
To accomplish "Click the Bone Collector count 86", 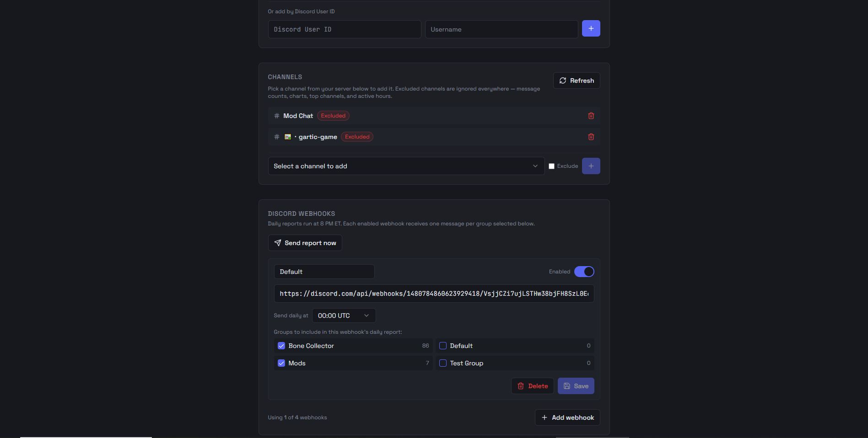I will [426, 346].
